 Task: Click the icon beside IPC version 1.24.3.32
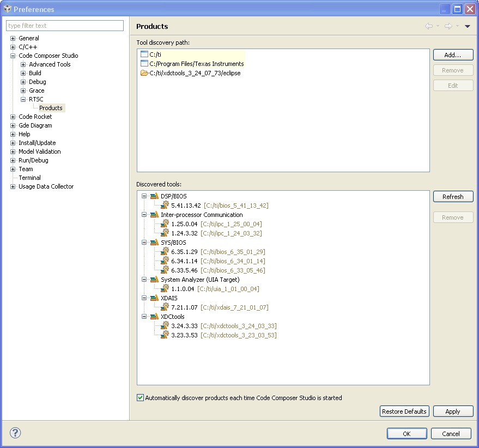(x=165, y=233)
